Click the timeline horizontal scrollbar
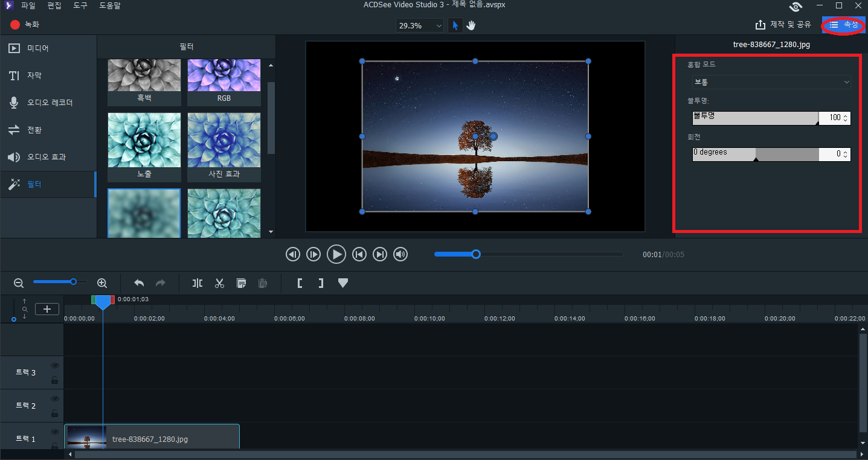 (465, 454)
